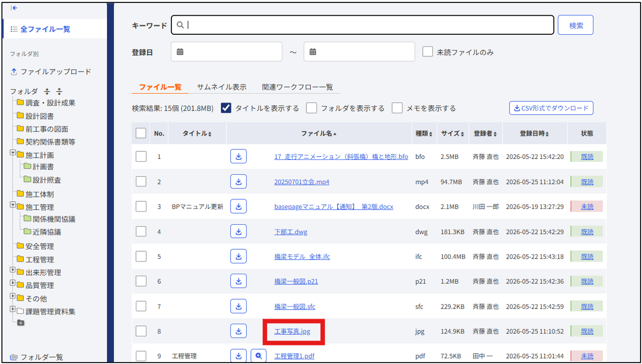Preview 工程管理1.pdf with the magnifier icon
Image resolution: width=642 pixels, height=364 pixels.
click(x=259, y=356)
